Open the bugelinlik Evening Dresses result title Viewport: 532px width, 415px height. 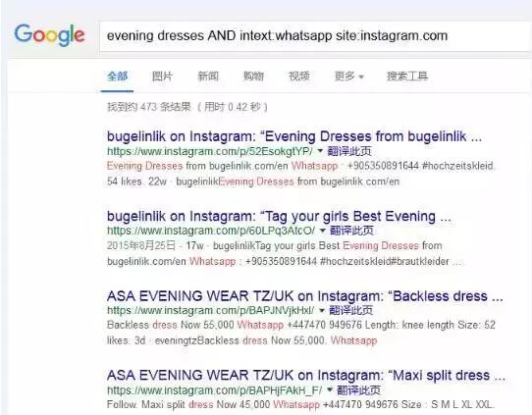(294, 136)
